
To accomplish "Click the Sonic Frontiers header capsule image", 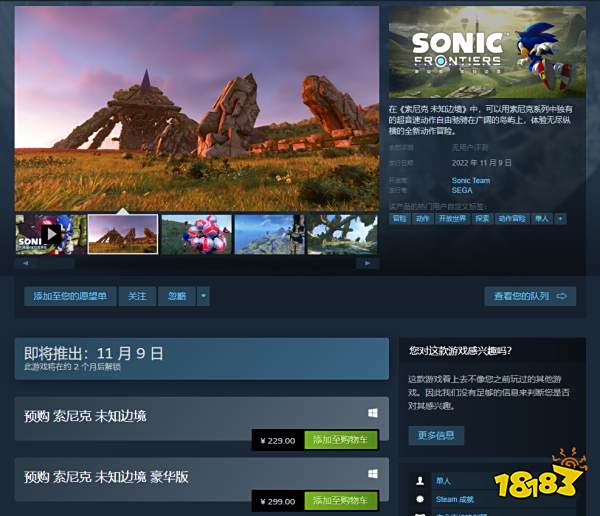I will (x=487, y=52).
